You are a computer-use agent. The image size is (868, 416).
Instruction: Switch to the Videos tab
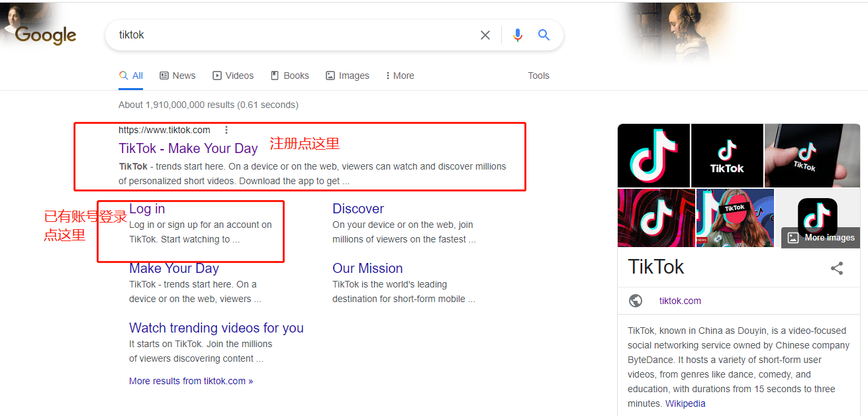click(233, 76)
